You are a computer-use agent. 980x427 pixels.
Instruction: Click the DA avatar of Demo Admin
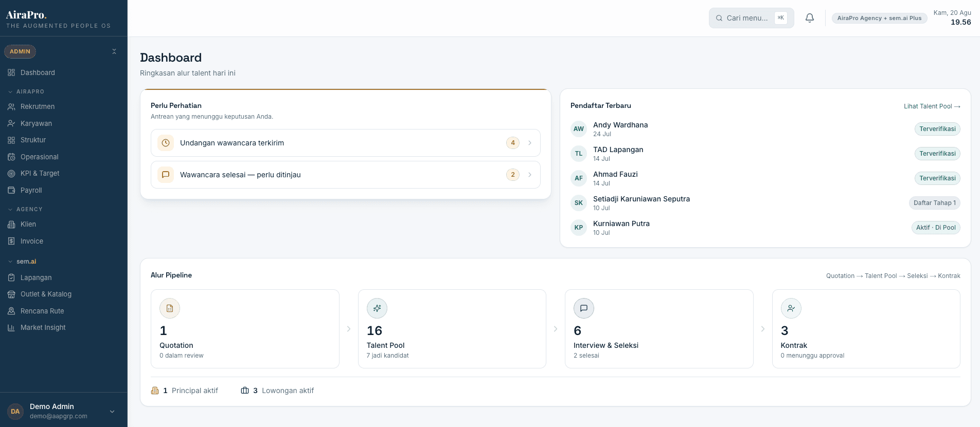(15, 411)
